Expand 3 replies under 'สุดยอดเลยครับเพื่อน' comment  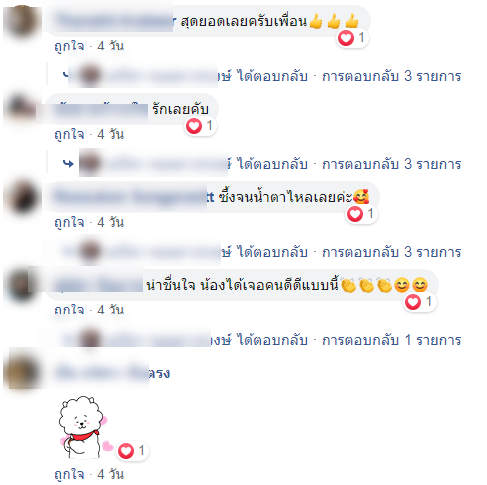(392, 76)
